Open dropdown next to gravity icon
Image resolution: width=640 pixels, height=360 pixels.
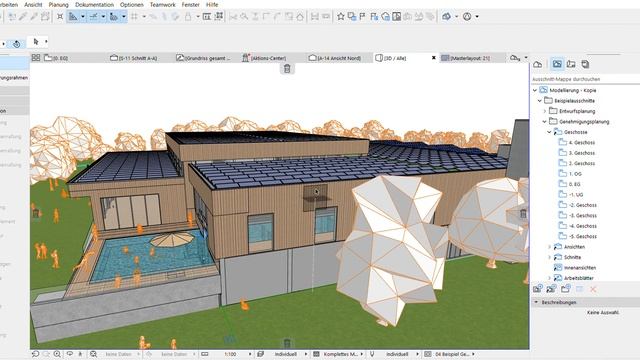124,17
